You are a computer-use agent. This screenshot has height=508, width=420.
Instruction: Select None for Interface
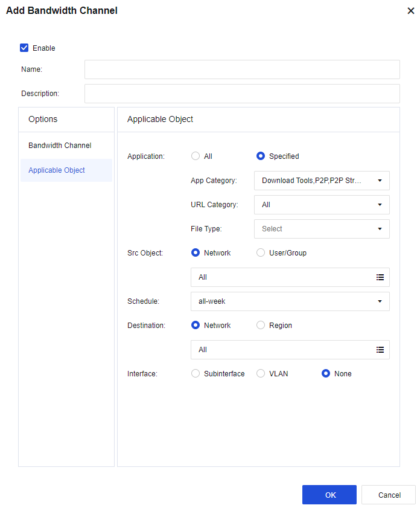click(326, 374)
